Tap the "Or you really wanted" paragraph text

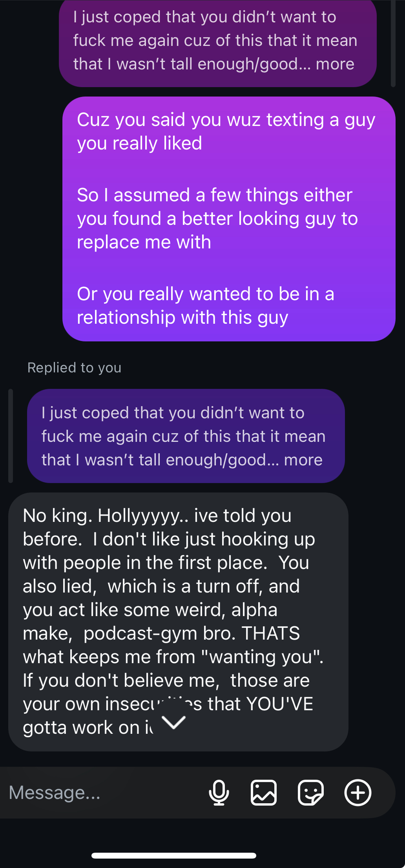(206, 306)
